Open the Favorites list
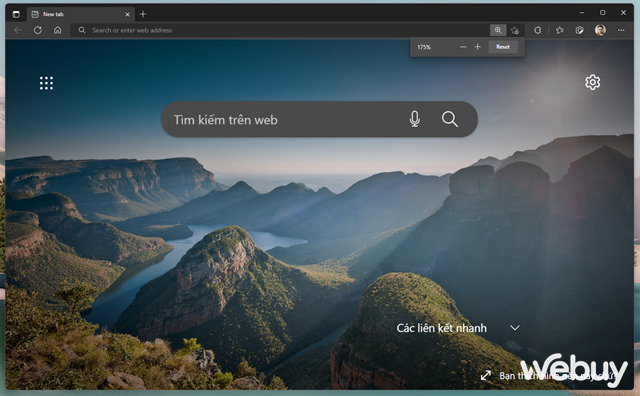640x396 pixels. point(560,30)
